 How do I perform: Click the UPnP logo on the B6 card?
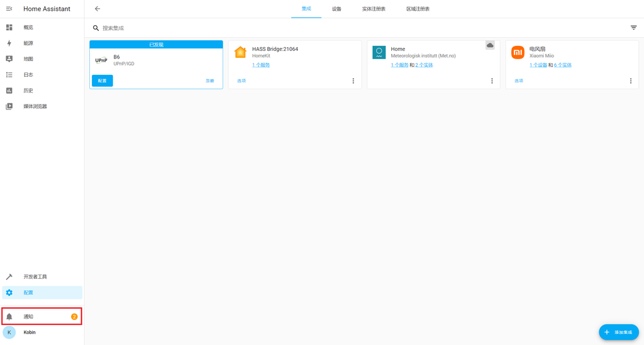click(101, 60)
